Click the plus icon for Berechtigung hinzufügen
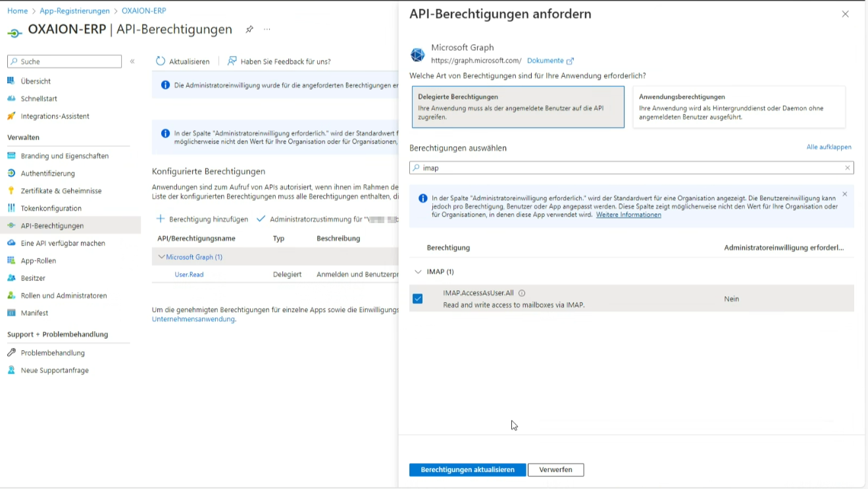Screen dimensions: 868x489 point(161,219)
